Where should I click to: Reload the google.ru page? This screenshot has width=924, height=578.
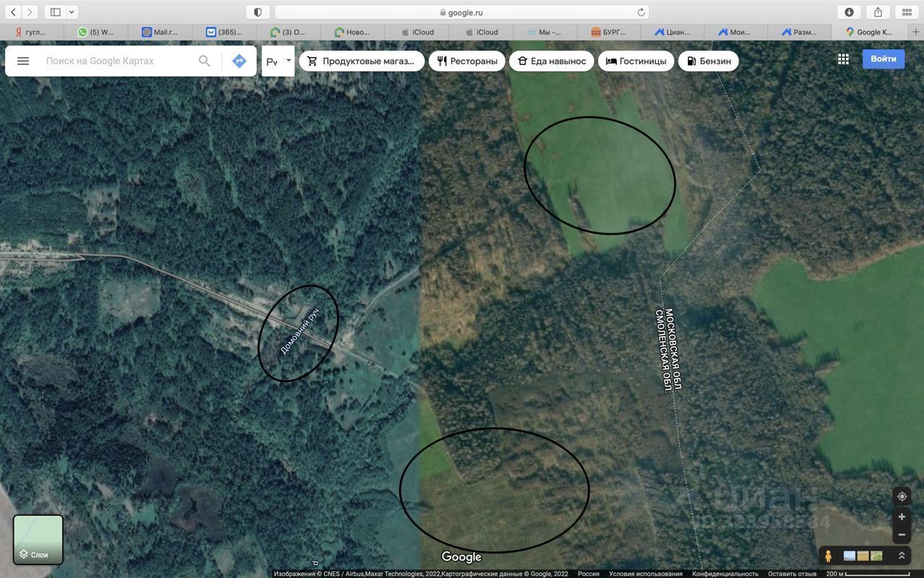coord(641,12)
